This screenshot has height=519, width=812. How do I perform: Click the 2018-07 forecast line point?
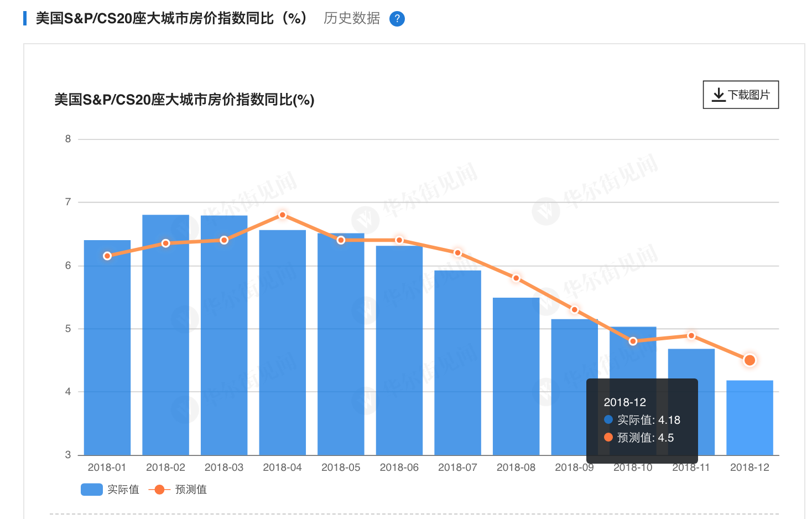[457, 253]
